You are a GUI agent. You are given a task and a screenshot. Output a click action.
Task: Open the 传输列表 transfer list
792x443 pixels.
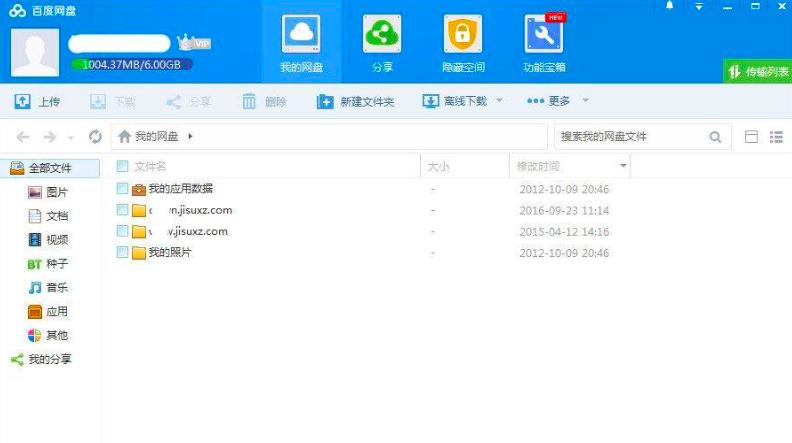tap(758, 72)
